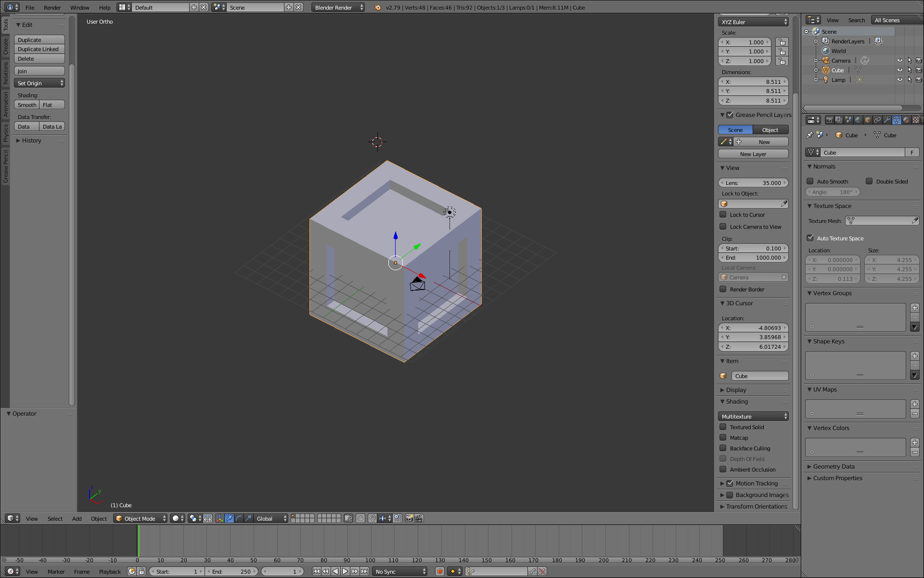
Task: Open the Object Mode dropdown
Action: tap(141, 518)
